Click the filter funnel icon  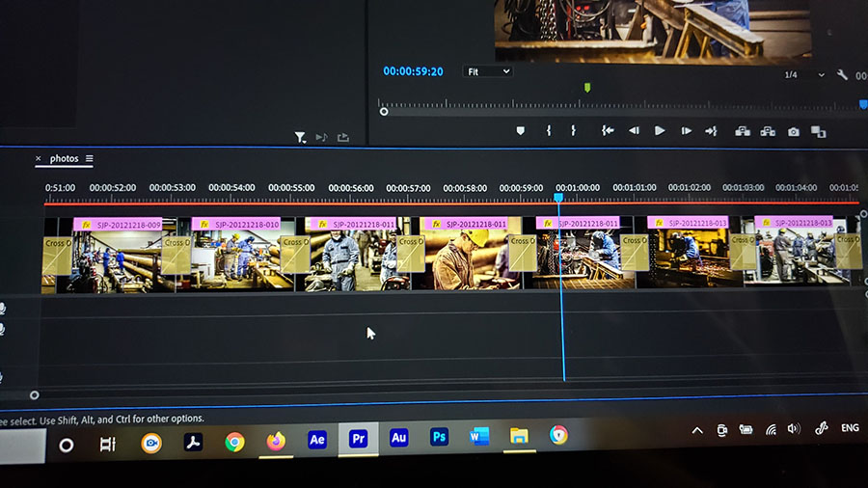click(x=300, y=138)
